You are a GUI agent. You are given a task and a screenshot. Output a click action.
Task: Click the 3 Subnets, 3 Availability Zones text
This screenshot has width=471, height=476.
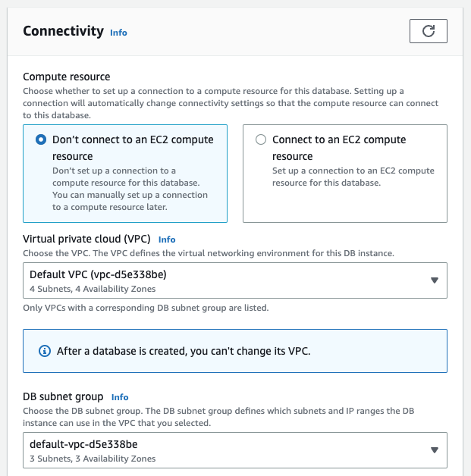tap(93, 459)
